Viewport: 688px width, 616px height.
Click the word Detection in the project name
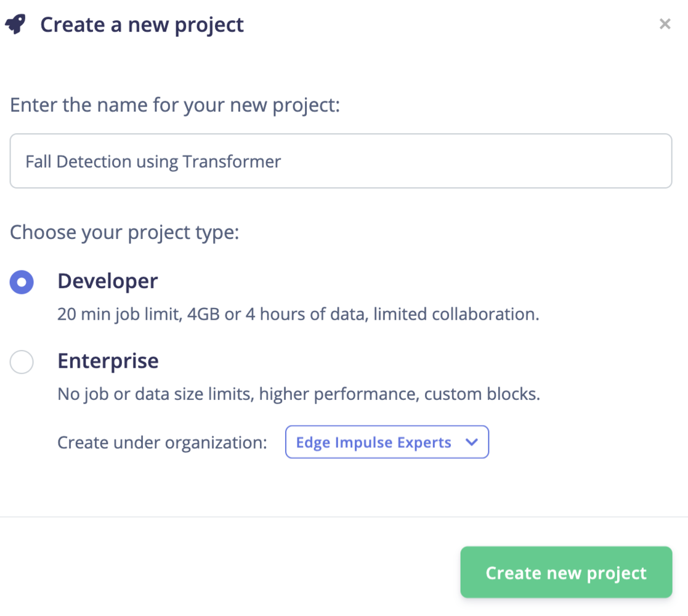(94, 162)
